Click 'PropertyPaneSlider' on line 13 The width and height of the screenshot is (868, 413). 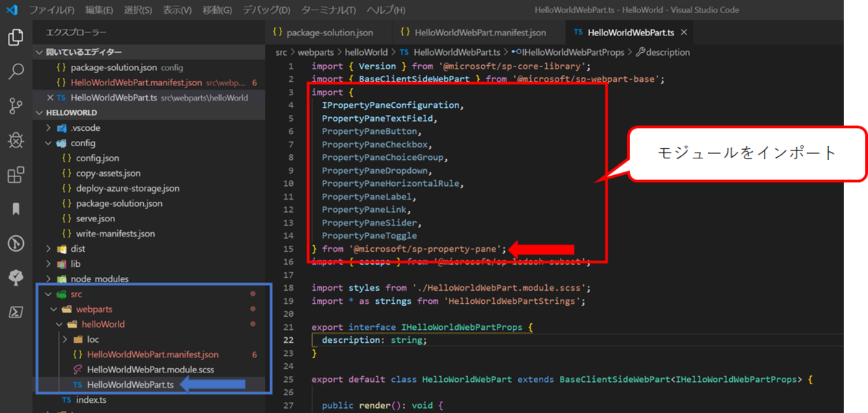[370, 223]
